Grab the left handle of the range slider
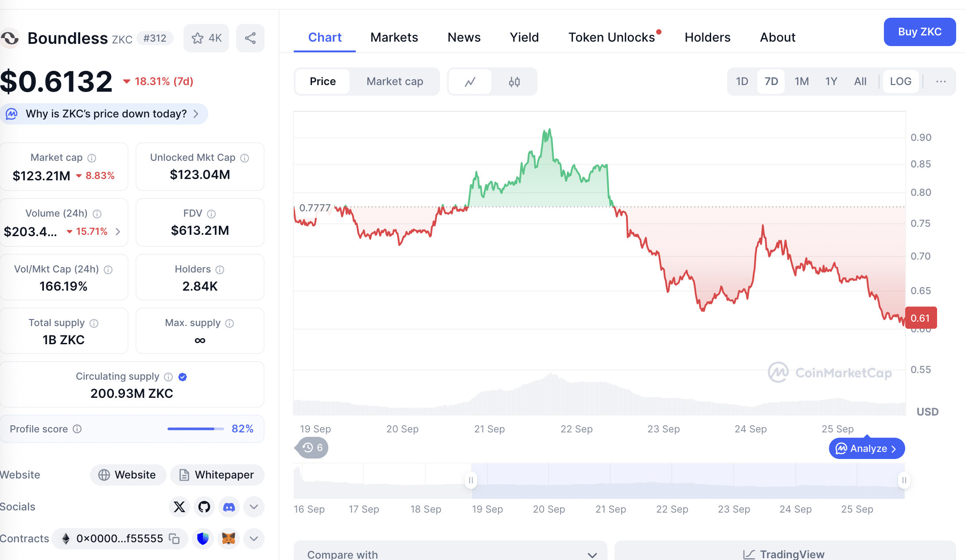The height and width of the screenshot is (560, 965). pyautogui.click(x=471, y=480)
